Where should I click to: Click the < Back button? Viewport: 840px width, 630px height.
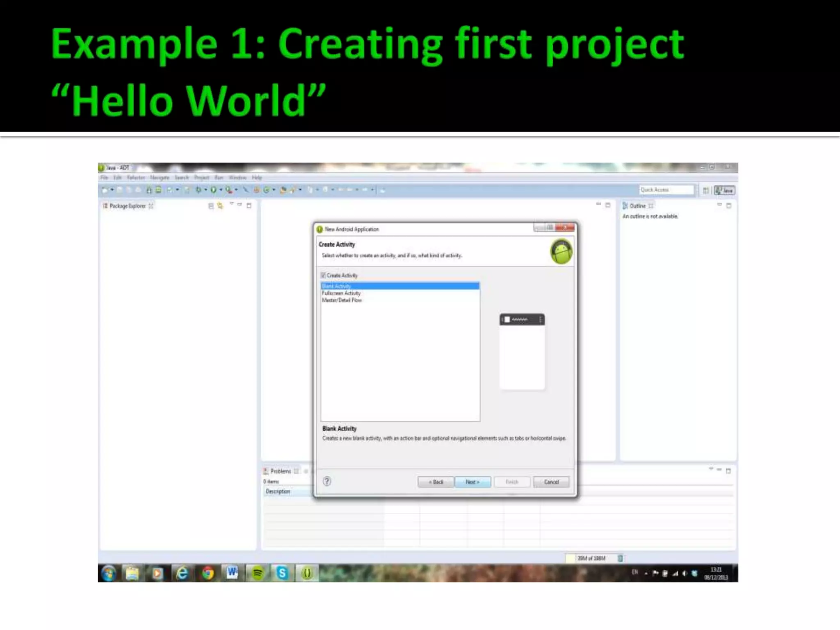tap(436, 482)
